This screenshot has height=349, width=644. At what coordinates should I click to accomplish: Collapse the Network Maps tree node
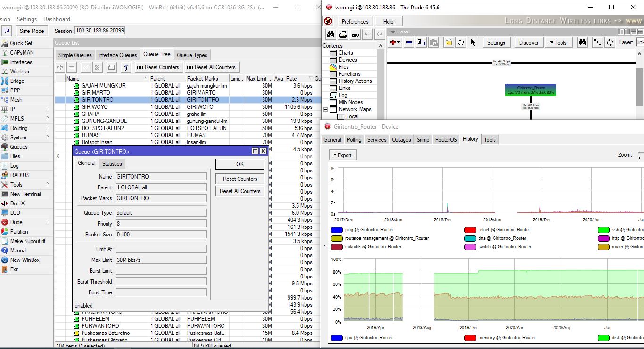[325, 109]
